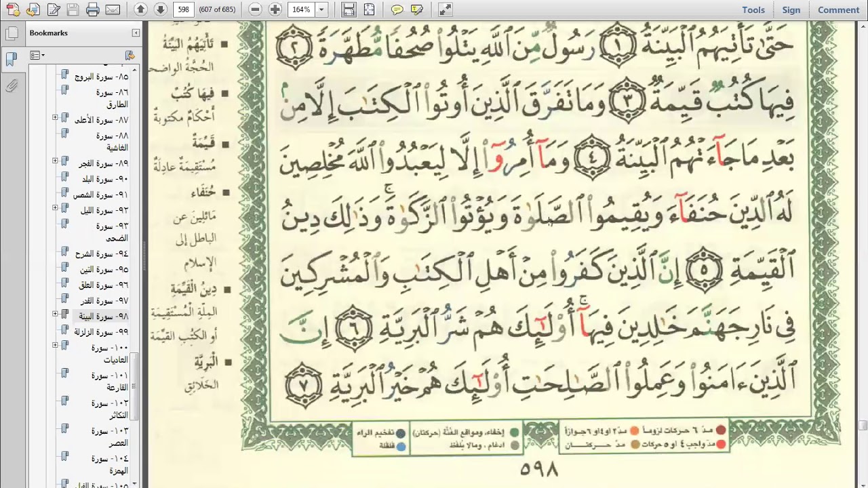
Task: Open the zoom percentage dropdown arrow
Action: 321,9
